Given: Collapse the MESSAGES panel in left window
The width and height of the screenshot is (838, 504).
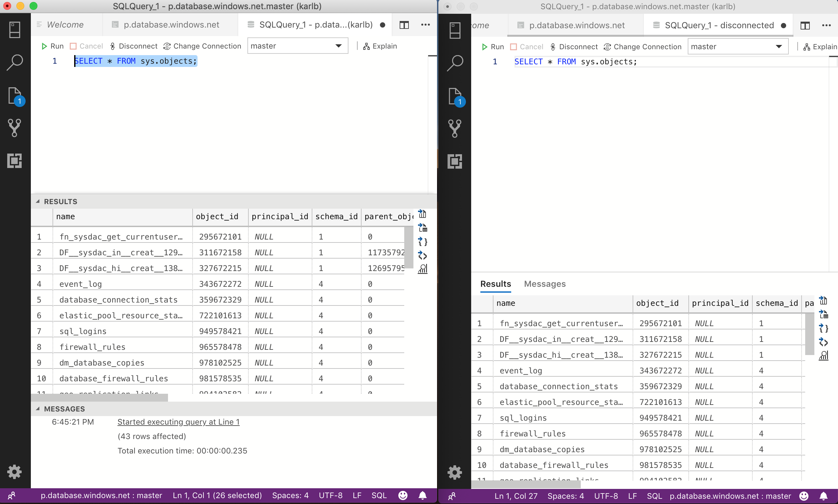Looking at the screenshot, I should [38, 409].
